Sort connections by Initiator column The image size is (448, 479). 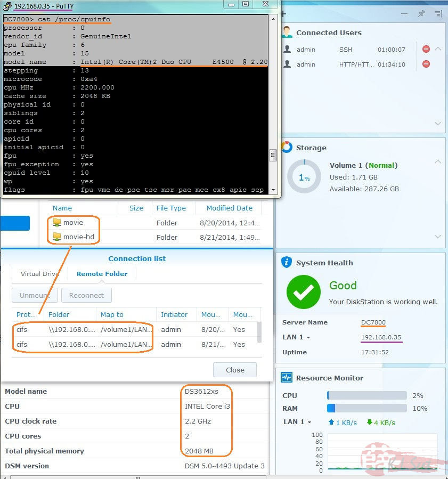(176, 315)
